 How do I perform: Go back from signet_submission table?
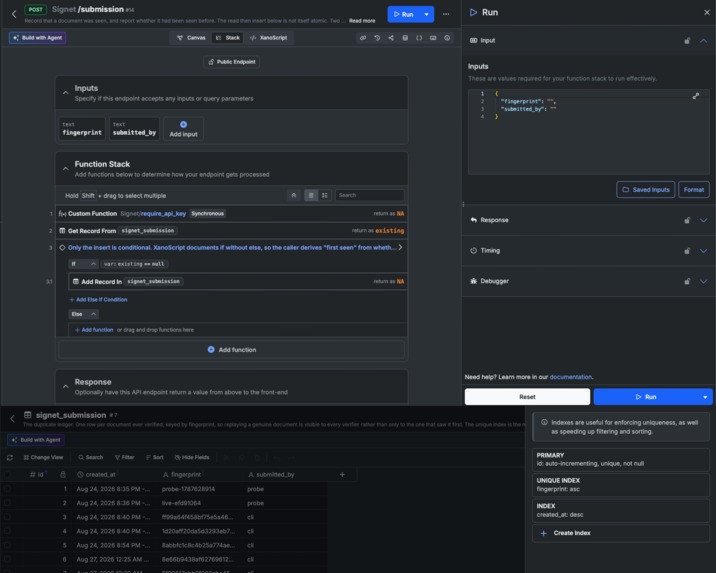(13, 418)
